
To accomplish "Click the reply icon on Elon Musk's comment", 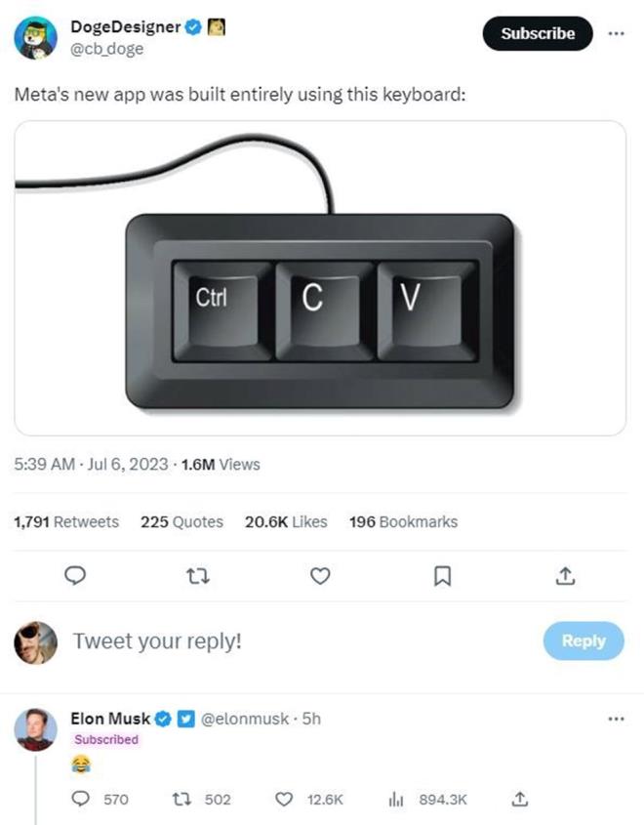I will point(82,799).
